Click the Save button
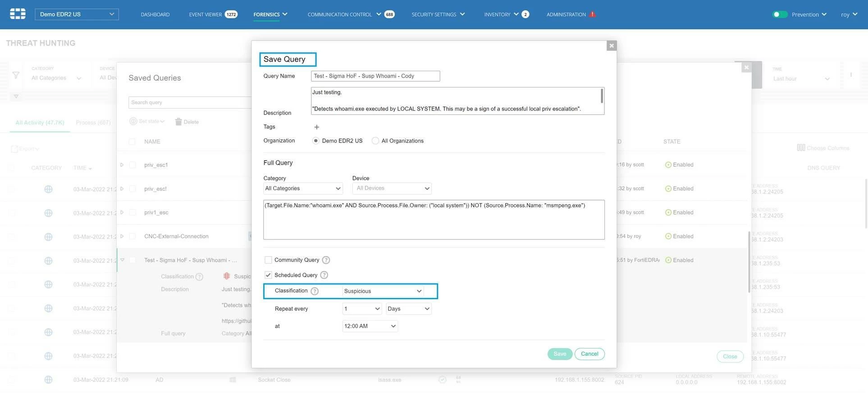Viewport: 868px width, 398px height. tap(560, 354)
